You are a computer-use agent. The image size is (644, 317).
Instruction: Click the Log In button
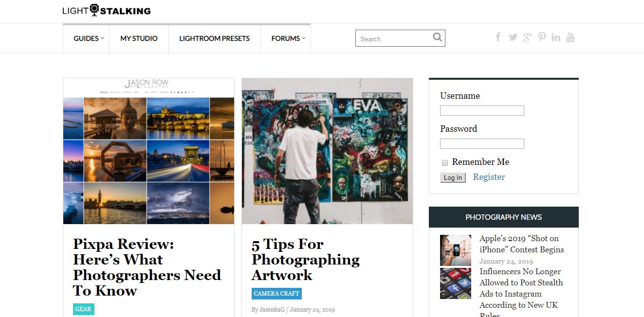coord(453,177)
